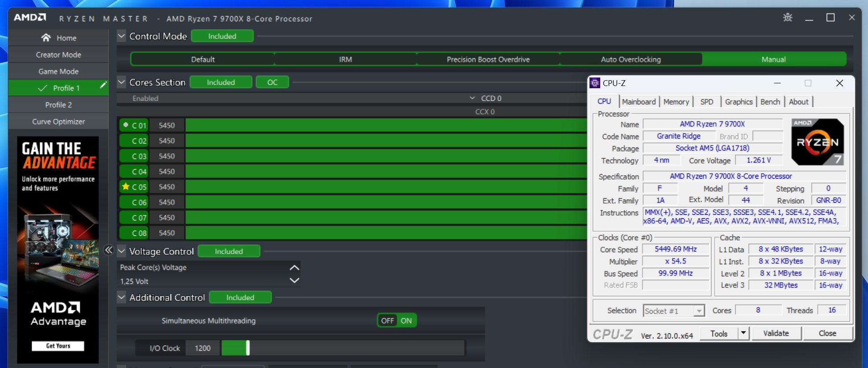Select Manual control mode

[x=774, y=59]
